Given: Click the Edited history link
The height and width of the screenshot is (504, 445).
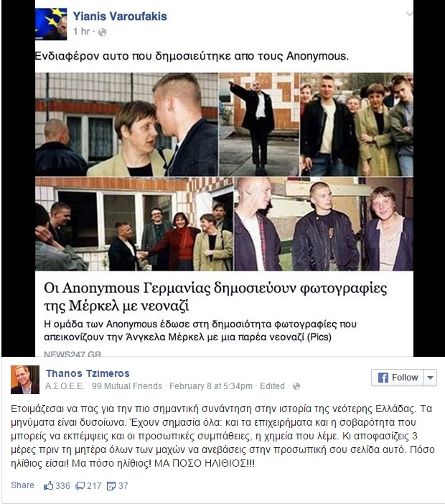Looking at the screenshot, I should tap(272, 386).
